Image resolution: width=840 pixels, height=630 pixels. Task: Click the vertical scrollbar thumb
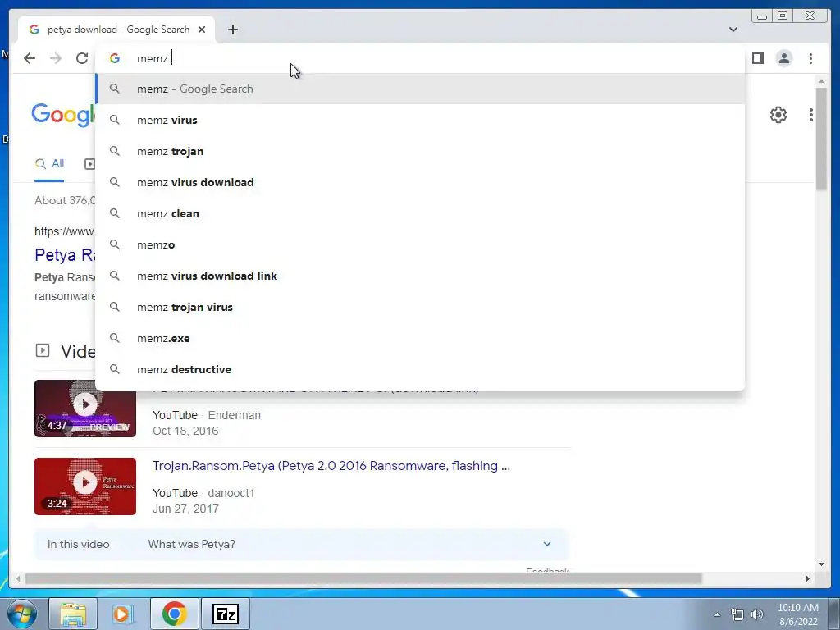[821, 139]
